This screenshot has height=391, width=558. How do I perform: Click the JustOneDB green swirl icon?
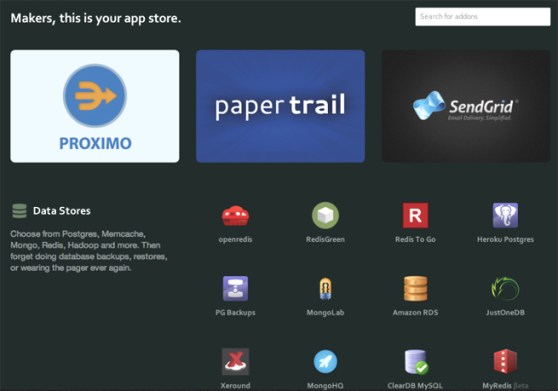[x=505, y=289]
